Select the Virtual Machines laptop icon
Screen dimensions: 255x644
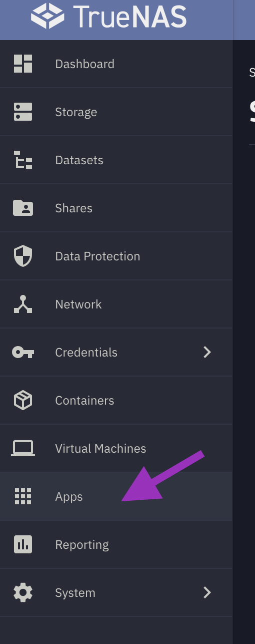coord(23,449)
